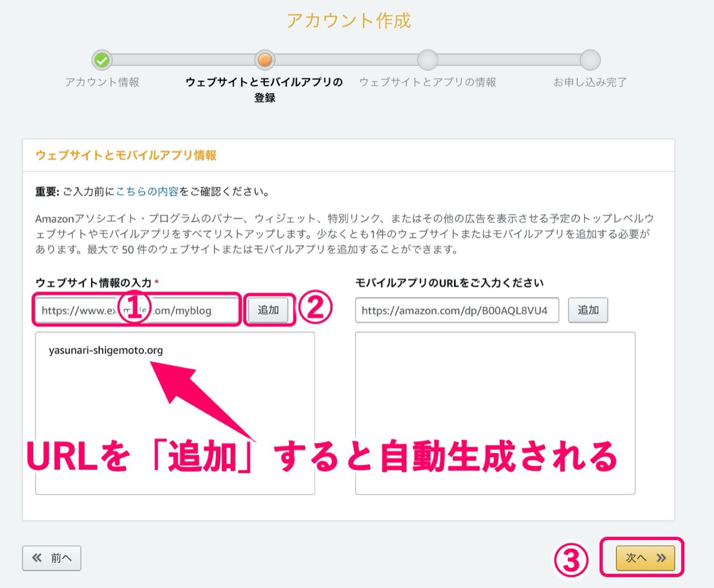The image size is (714, 588).
Task: Click the green checkmark アカウント情報 step icon
Action: point(102,60)
